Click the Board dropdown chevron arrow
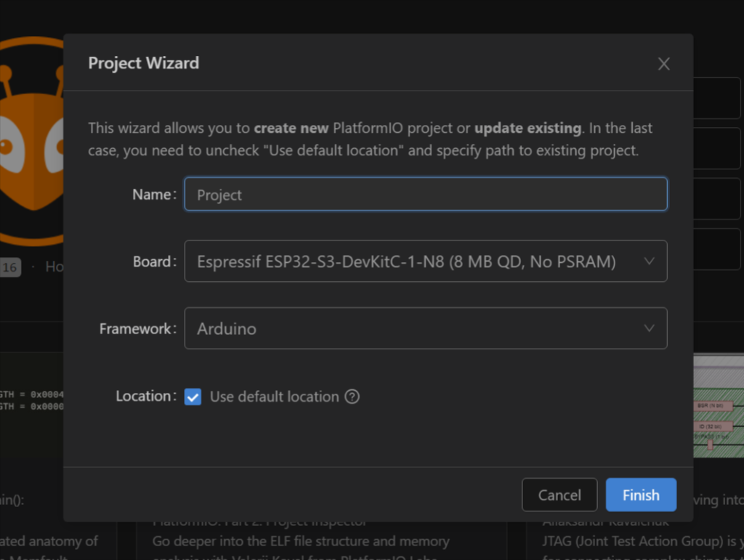The image size is (744, 560). [x=649, y=261]
